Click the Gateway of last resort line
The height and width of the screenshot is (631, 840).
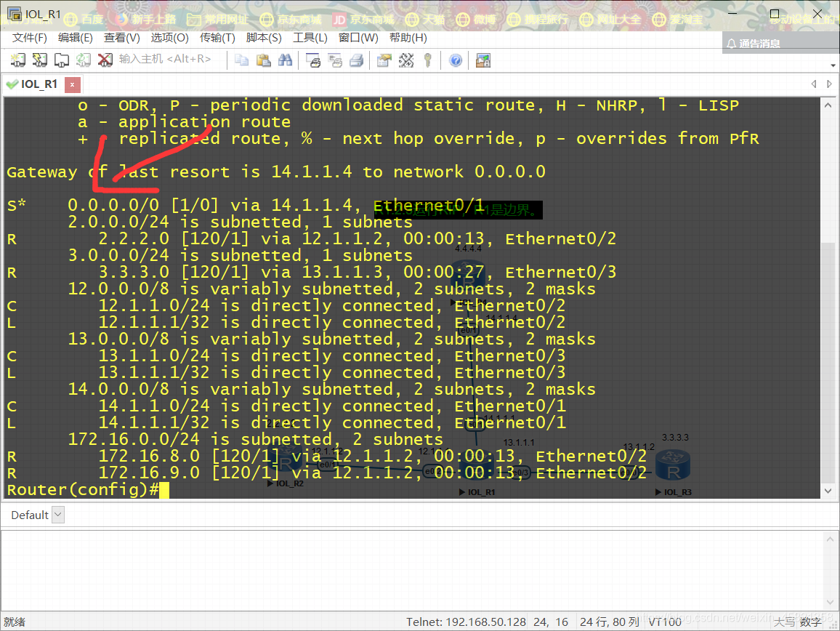(276, 172)
